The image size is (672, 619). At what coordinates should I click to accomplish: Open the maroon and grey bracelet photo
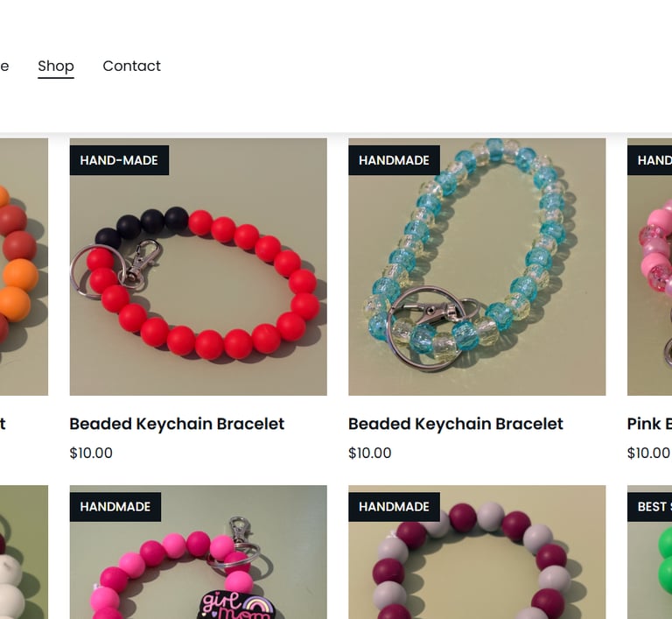pos(477,552)
